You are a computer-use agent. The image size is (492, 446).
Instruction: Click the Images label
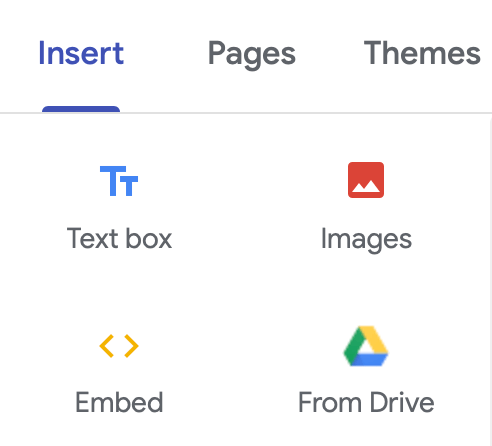coord(366,239)
